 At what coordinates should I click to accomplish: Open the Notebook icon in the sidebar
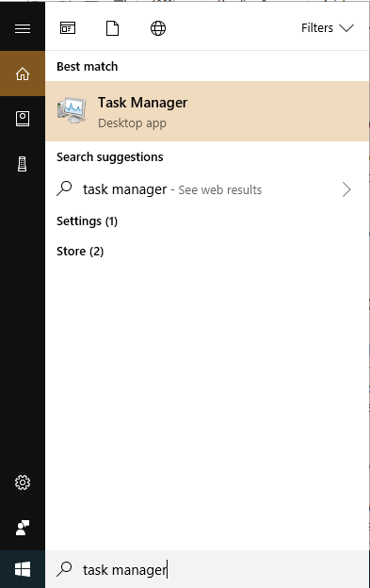[x=23, y=119]
